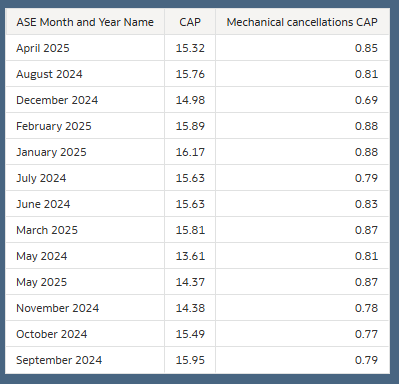Select the May 2025 row label
The image size is (399, 384).
tap(42, 282)
